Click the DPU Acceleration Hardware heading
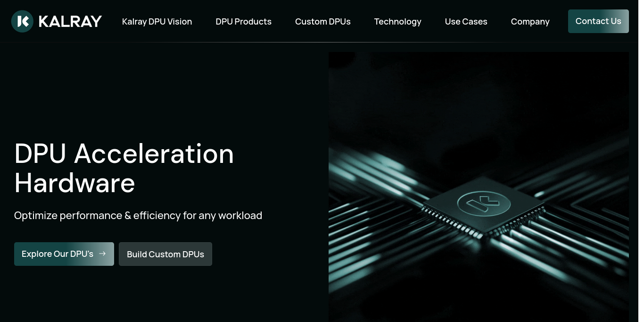This screenshot has width=644, height=322. [124, 168]
